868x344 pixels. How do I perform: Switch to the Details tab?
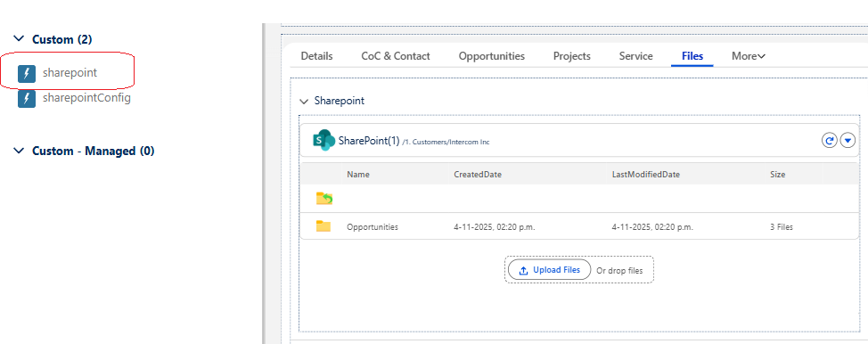316,56
